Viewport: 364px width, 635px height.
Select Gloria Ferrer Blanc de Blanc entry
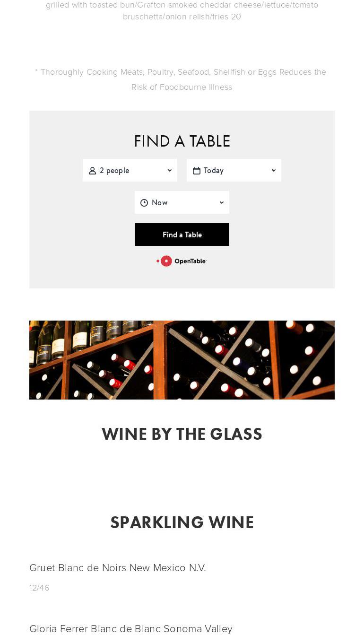click(x=131, y=628)
